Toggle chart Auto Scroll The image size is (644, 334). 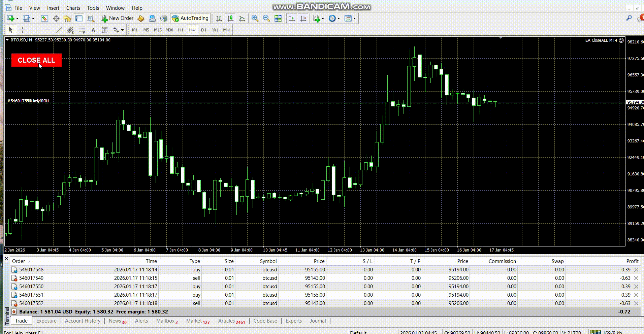[x=292, y=18]
